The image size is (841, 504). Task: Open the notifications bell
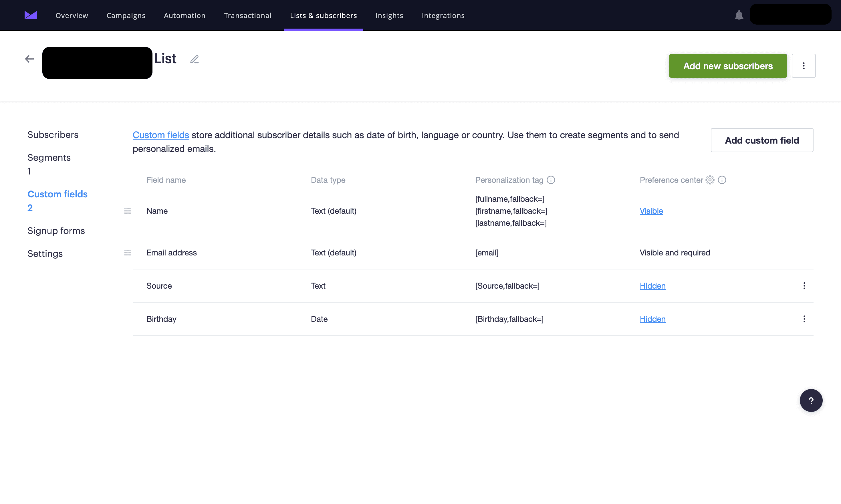click(x=739, y=15)
